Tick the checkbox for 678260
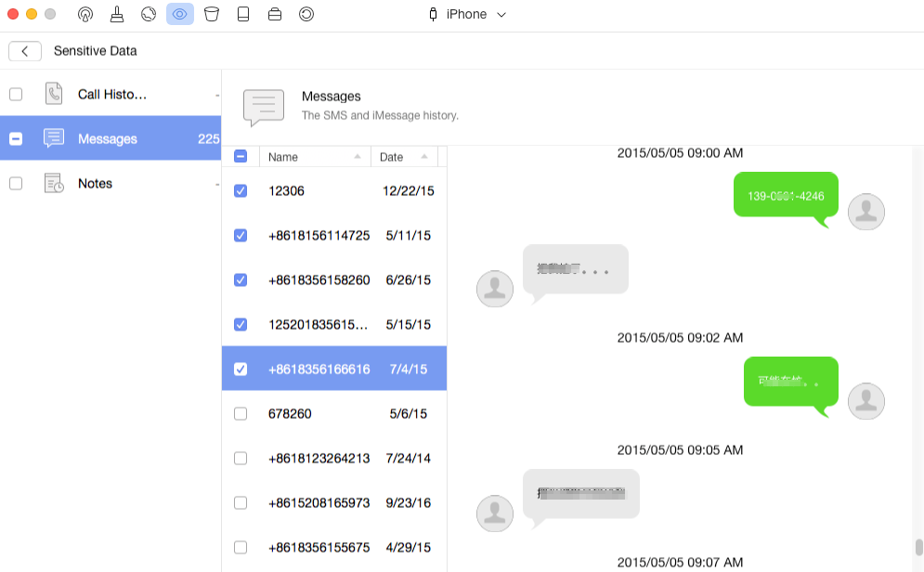The height and width of the screenshot is (572, 924). click(x=241, y=413)
